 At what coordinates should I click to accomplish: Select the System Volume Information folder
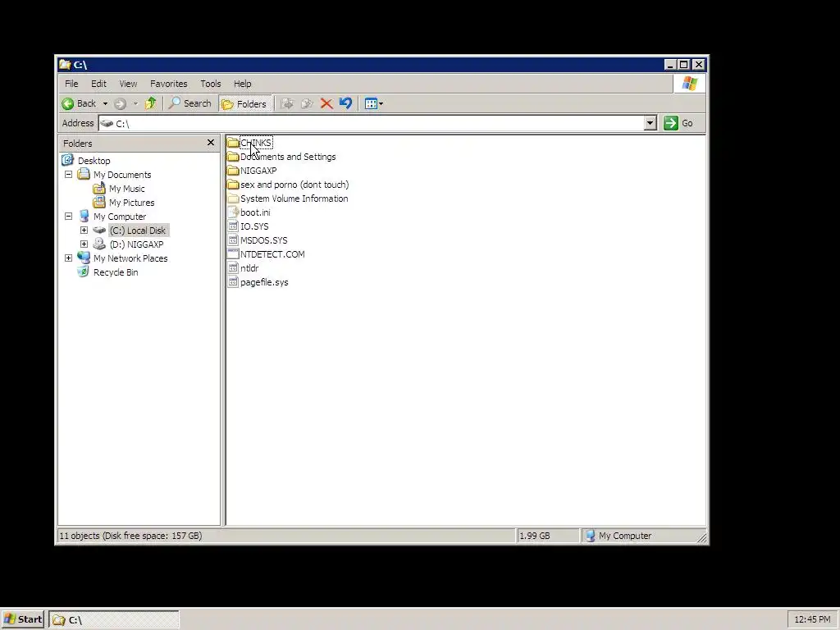(294, 199)
